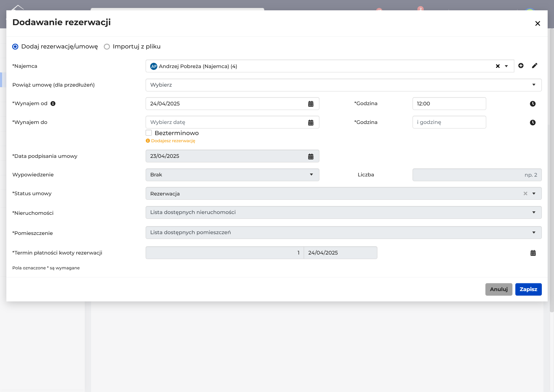Screen dimensions: 554x392
Task: Click the plus icon to add a new tenant
Action: pyautogui.click(x=521, y=66)
